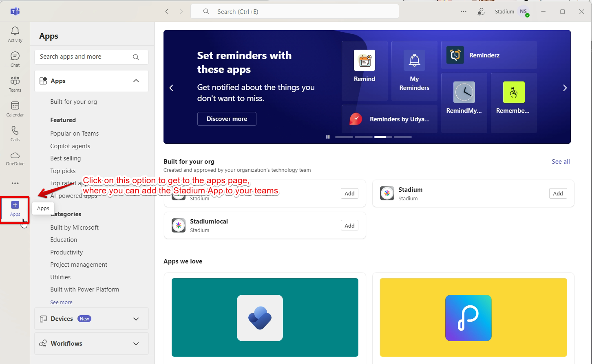The image size is (592, 364).
Task: Go back with the left arrow
Action: (x=167, y=11)
